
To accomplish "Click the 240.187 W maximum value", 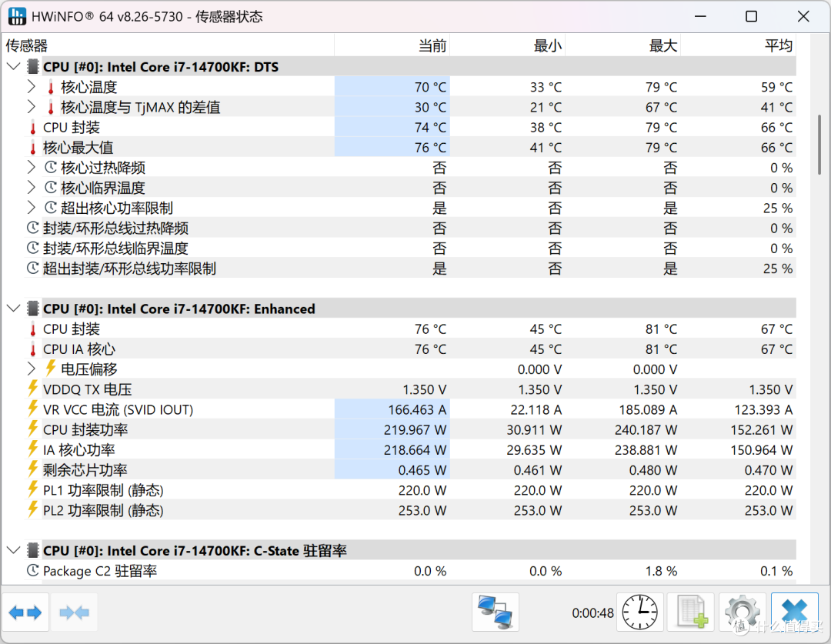I will [x=646, y=430].
